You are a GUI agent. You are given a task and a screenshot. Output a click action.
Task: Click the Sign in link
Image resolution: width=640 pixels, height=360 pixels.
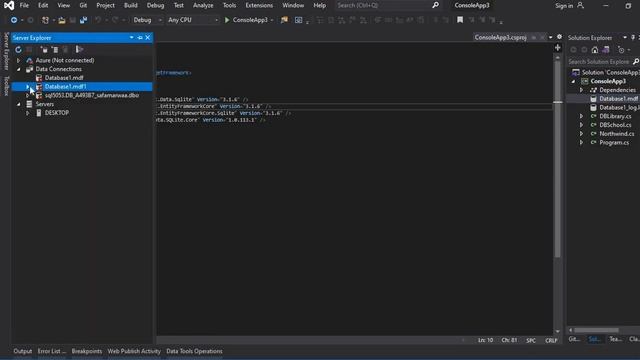click(x=564, y=5)
